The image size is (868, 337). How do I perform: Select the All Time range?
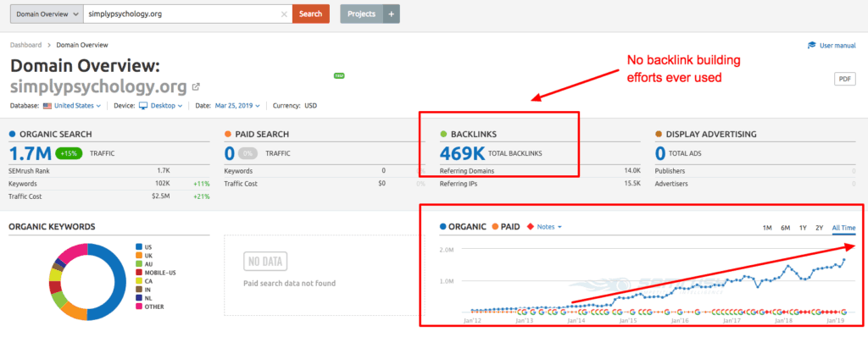843,228
